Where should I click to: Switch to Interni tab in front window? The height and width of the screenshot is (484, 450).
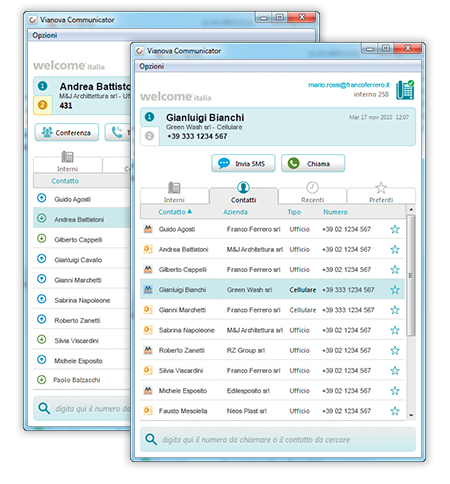click(174, 193)
